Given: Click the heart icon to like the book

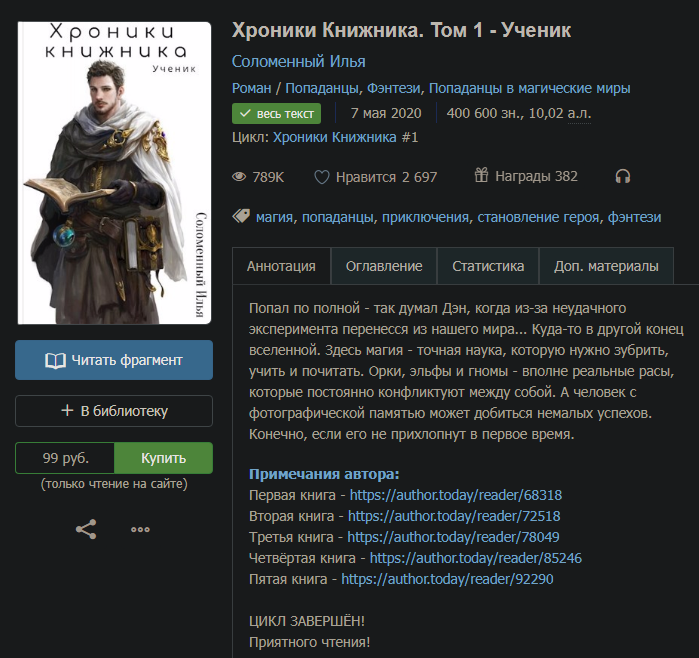Looking at the screenshot, I should click(321, 177).
